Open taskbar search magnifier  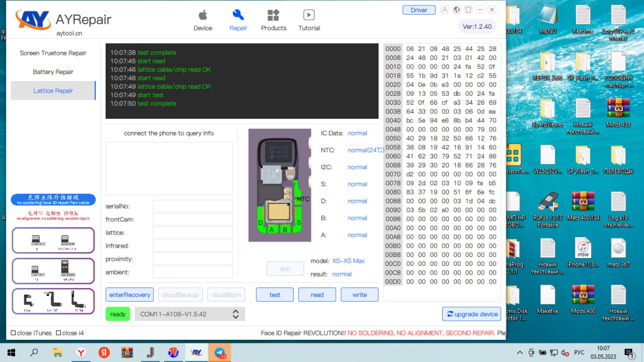click(x=34, y=352)
